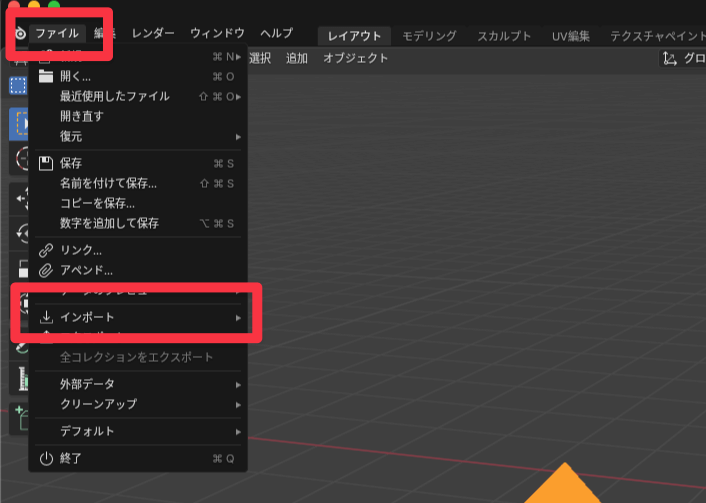Click the Blender logo icon in menu bar
Screen dimensions: 706x503
[x=21, y=33]
